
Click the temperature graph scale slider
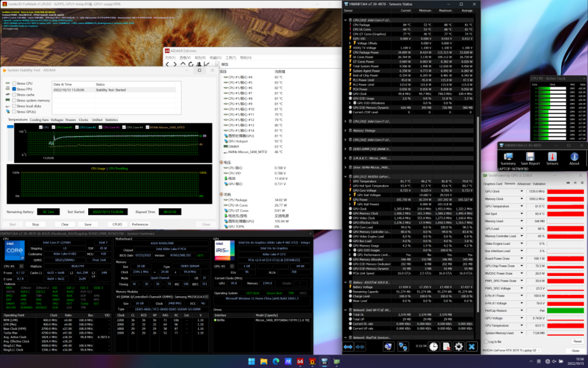click(x=10, y=128)
